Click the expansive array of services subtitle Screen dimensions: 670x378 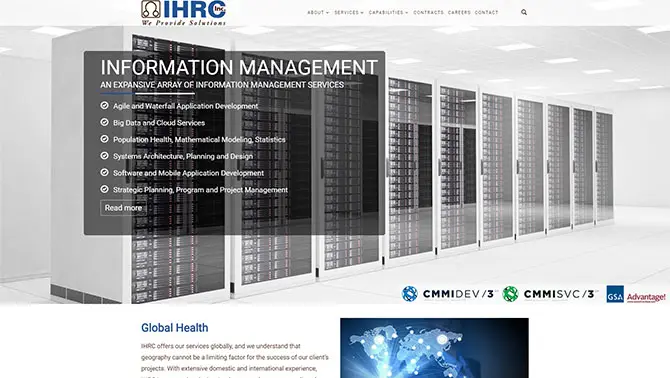point(222,85)
